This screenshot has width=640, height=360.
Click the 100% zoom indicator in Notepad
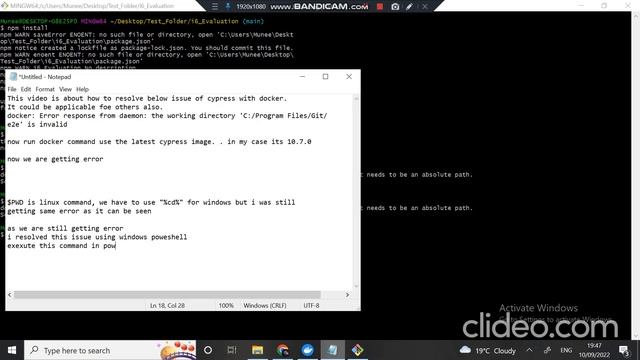pos(226,305)
